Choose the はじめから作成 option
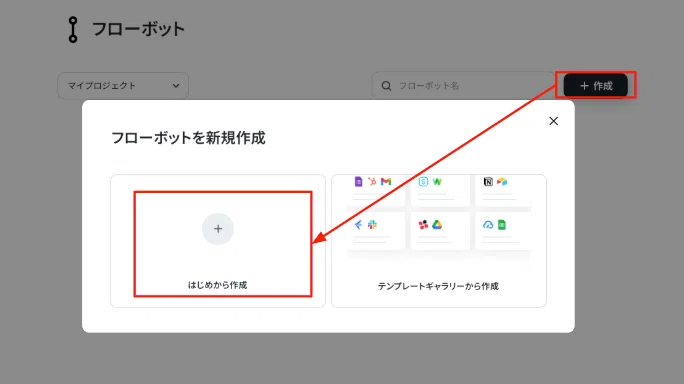Viewport: 684px width, 384px height. click(x=218, y=241)
